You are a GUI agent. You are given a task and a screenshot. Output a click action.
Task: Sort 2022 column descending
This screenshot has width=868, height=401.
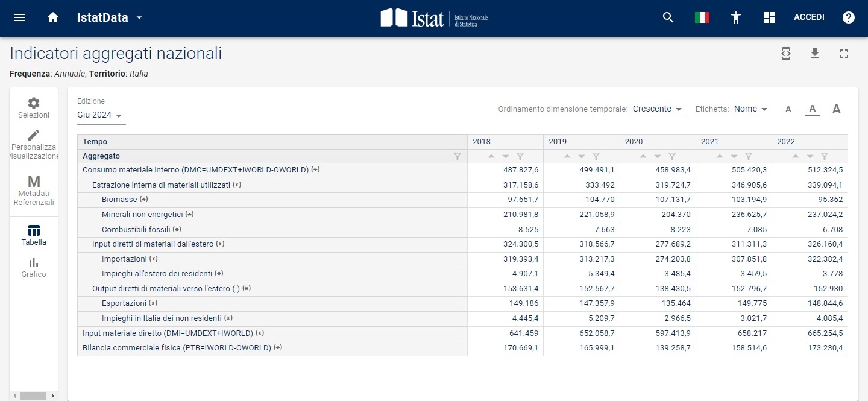tap(810, 156)
